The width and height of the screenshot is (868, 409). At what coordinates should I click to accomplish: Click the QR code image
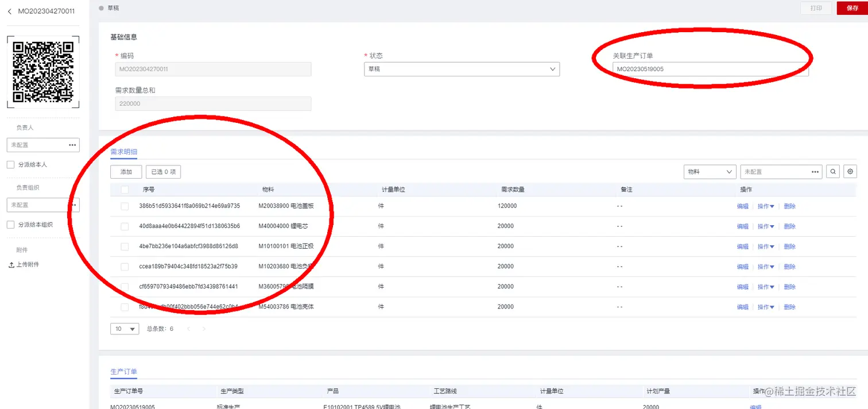(43, 72)
